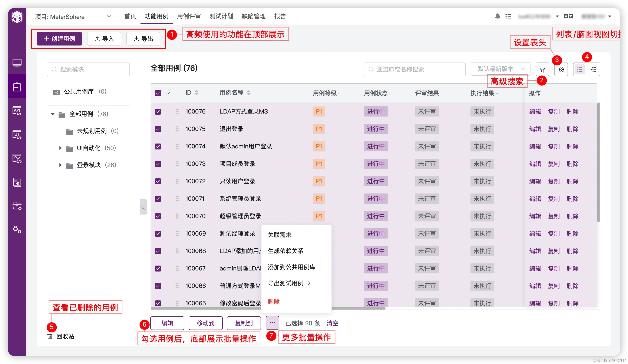Uncheck the select-all checkbox in table header

pos(158,93)
